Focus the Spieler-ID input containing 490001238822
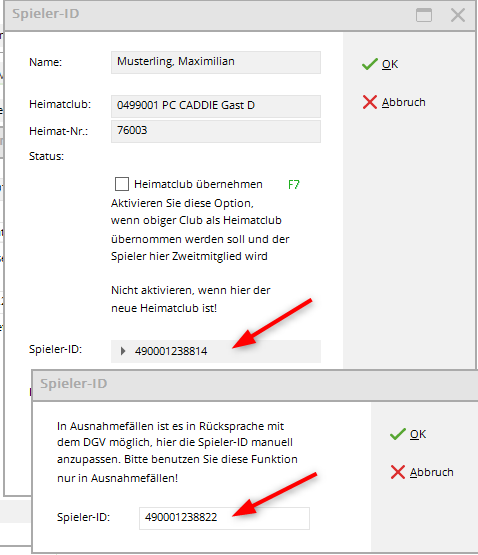Screen dimensions: 478x555 click(224, 518)
